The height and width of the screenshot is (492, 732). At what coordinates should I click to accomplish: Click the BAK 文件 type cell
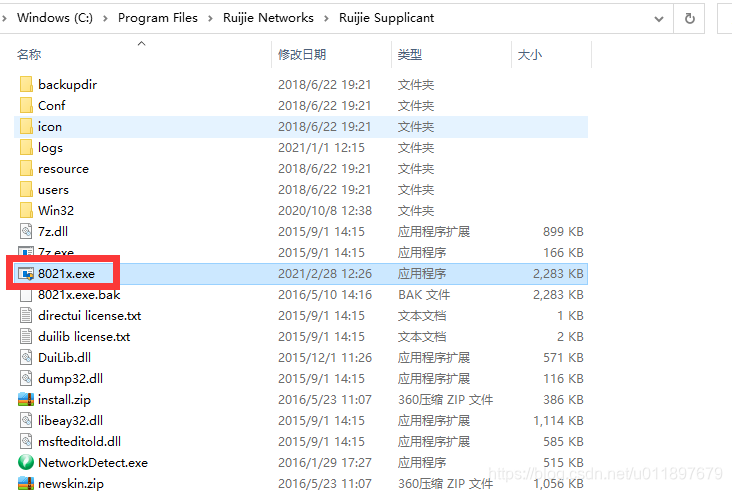pos(424,295)
